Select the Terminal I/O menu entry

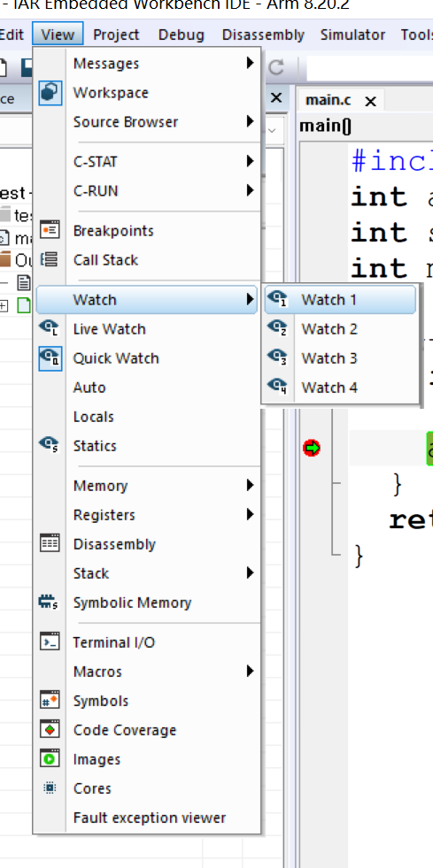[x=147, y=642]
